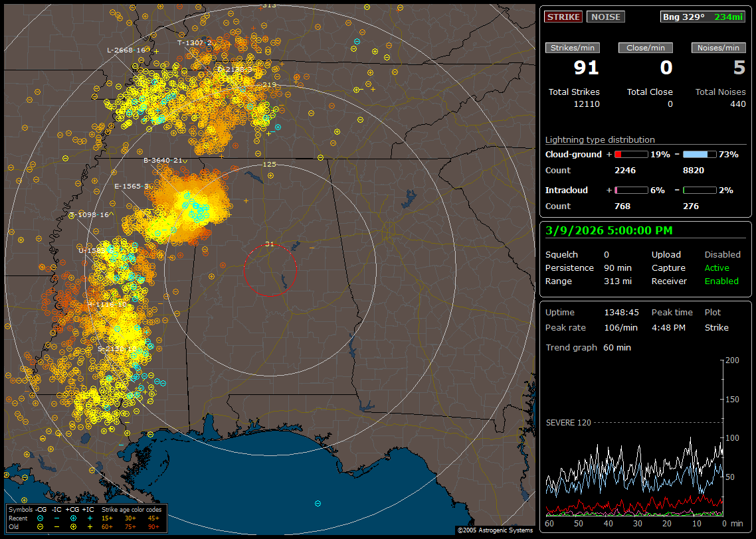Select storm cell label L-2668-16
756x539 pixels.
coord(126,50)
